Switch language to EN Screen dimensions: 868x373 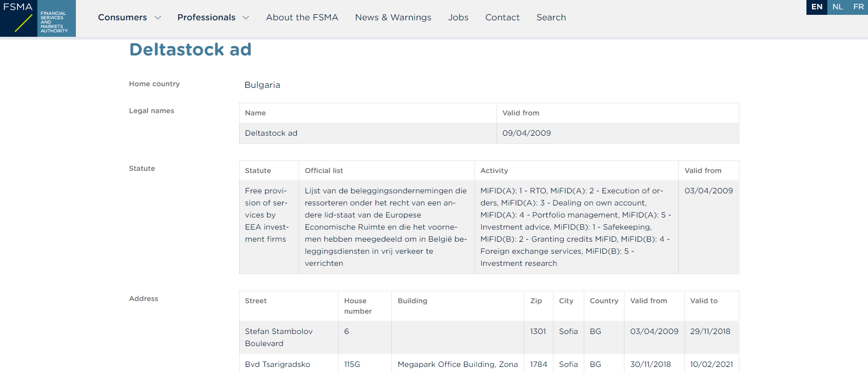click(x=817, y=7)
